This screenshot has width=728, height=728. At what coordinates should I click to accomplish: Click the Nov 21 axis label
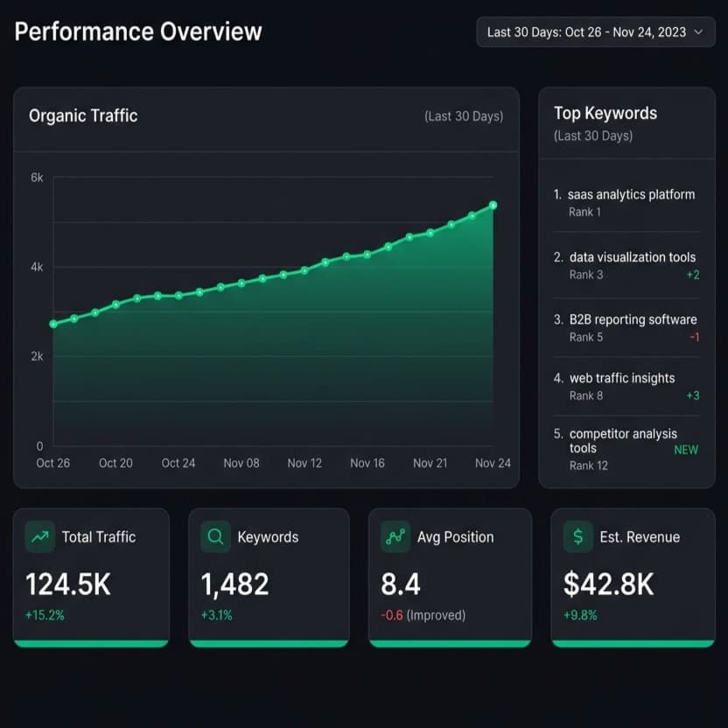point(430,463)
